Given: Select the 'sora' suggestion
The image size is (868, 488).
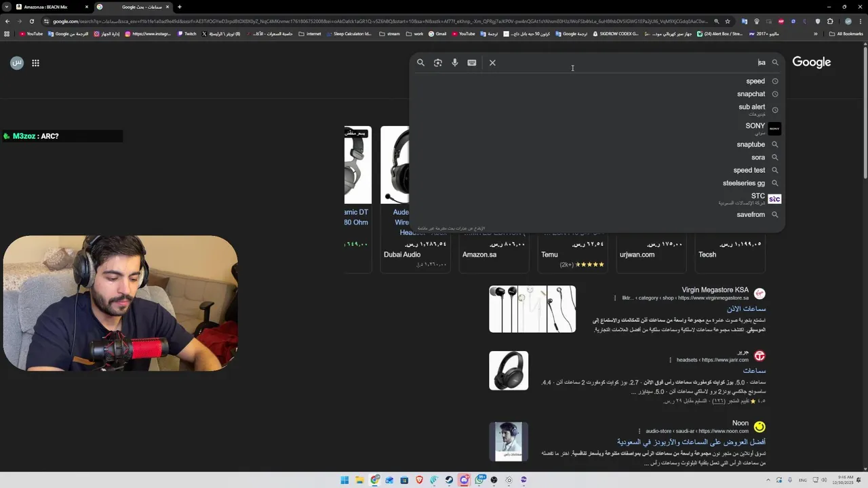Looking at the screenshot, I should click(x=597, y=157).
